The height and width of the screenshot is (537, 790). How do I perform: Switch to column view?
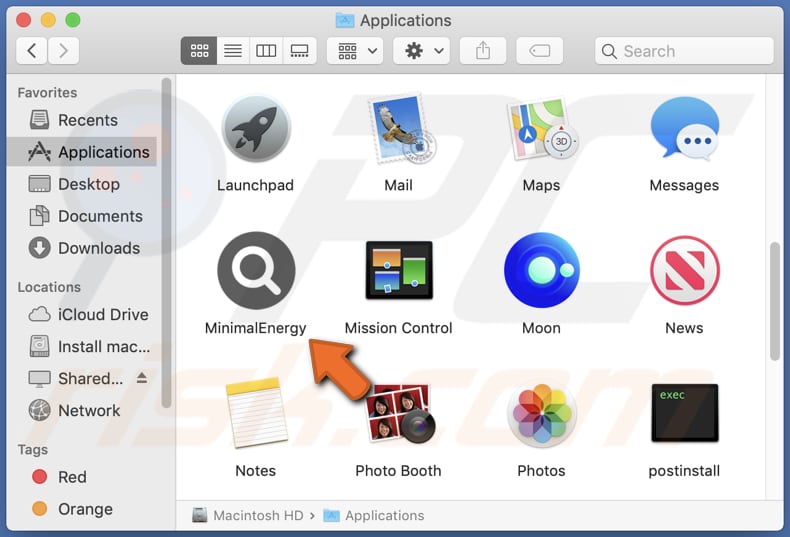pyautogui.click(x=266, y=51)
